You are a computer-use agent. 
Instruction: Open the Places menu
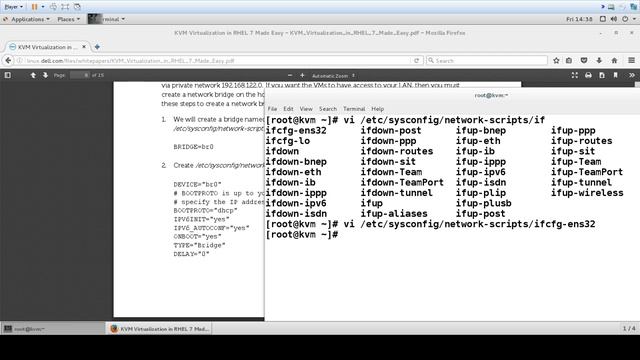click(x=68, y=19)
